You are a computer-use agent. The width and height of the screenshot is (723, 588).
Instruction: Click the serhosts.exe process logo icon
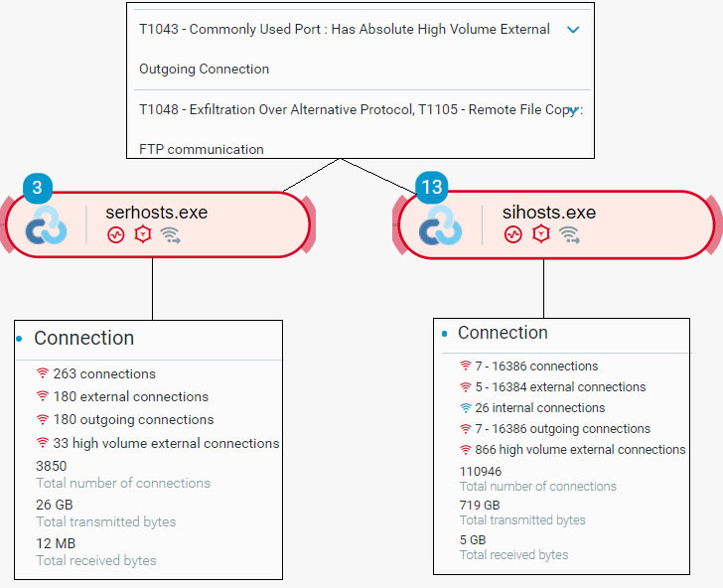tap(48, 225)
